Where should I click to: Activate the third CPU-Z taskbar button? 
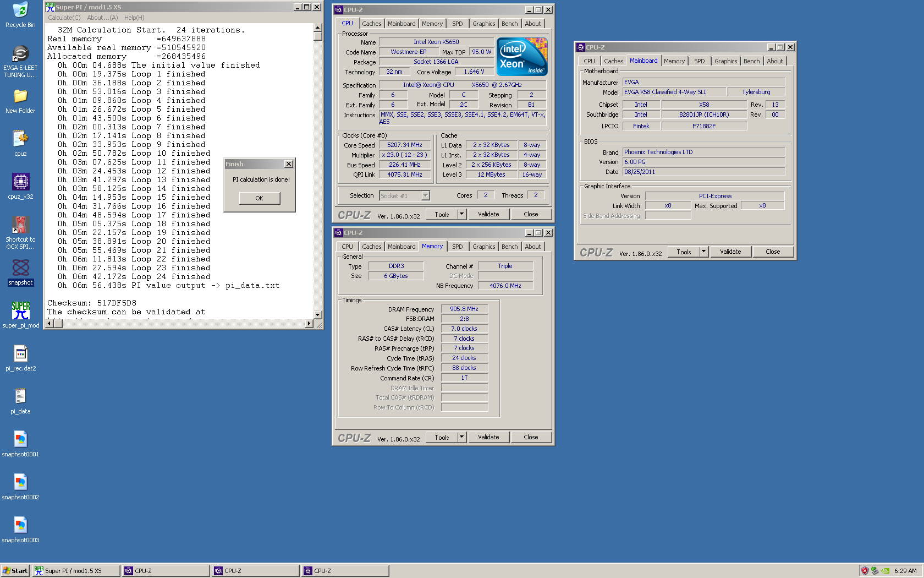point(345,571)
